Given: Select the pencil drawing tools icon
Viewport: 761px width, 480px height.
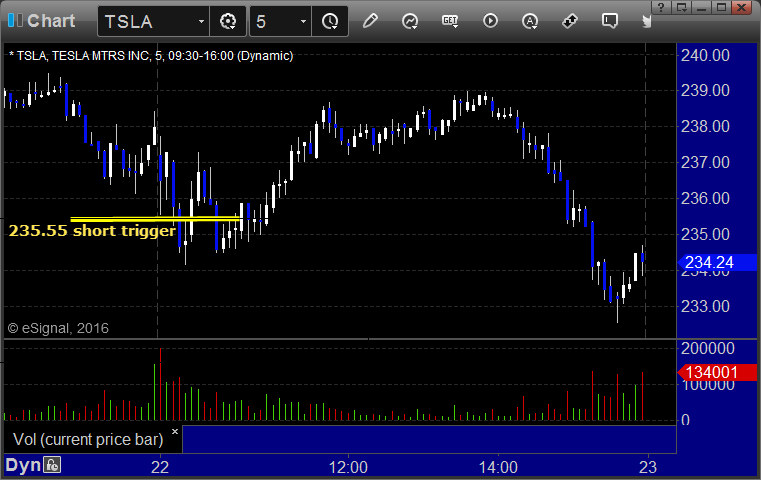Looking at the screenshot, I should (370, 21).
